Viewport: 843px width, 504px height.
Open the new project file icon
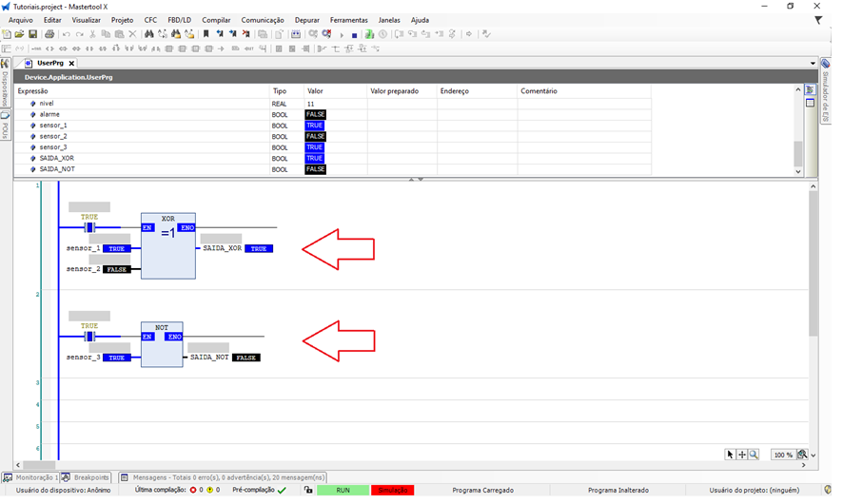pyautogui.click(x=7, y=34)
